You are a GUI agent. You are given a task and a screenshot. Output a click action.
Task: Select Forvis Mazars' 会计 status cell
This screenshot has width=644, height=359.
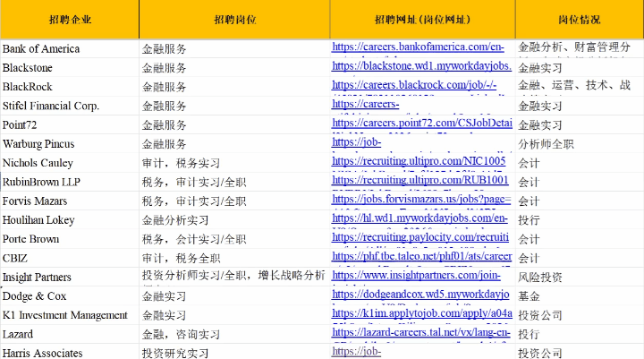[x=580, y=201]
